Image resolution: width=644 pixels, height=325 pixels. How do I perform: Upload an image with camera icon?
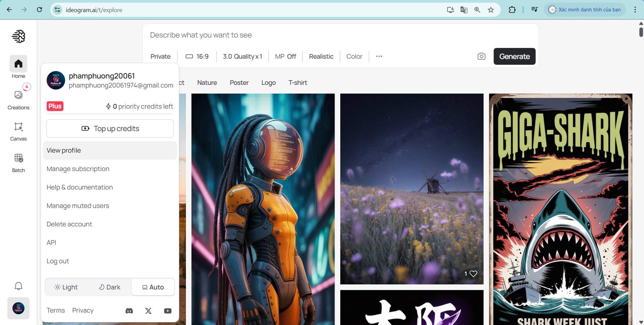pyautogui.click(x=481, y=56)
